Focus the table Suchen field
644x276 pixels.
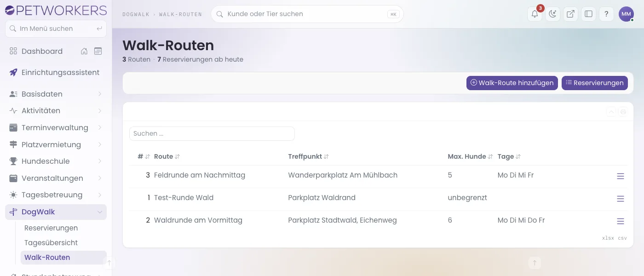[x=212, y=133]
